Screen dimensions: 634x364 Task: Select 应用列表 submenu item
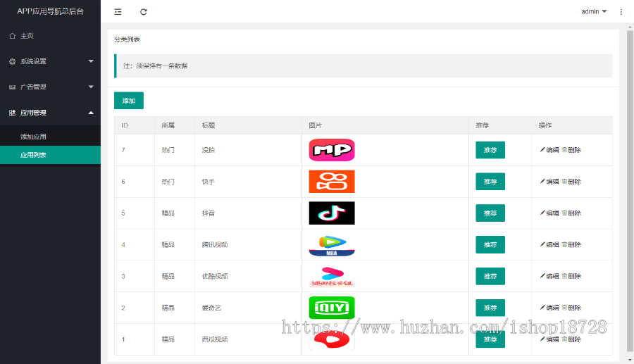50,155
